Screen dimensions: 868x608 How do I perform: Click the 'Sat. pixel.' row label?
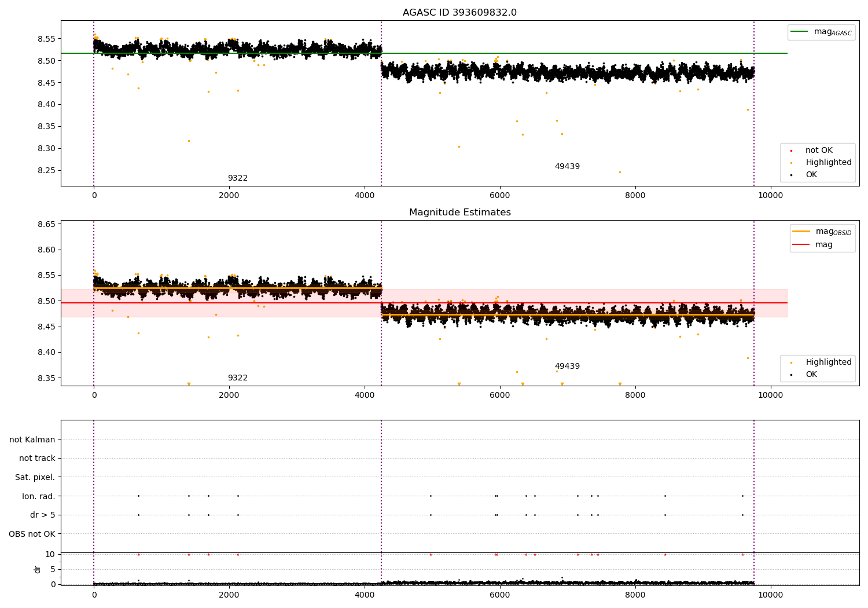(x=35, y=478)
